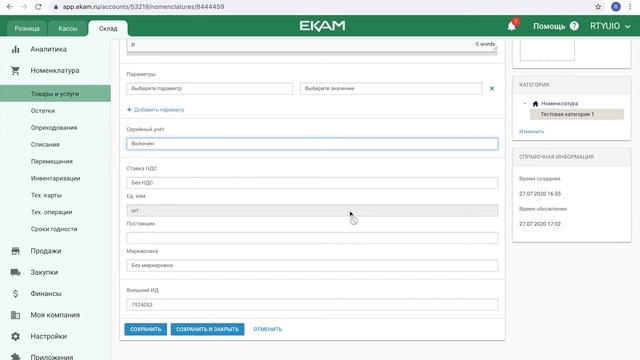This screenshot has height=360, width=640.
Task: Open Chrome three-dot menu
Action: click(631, 7)
